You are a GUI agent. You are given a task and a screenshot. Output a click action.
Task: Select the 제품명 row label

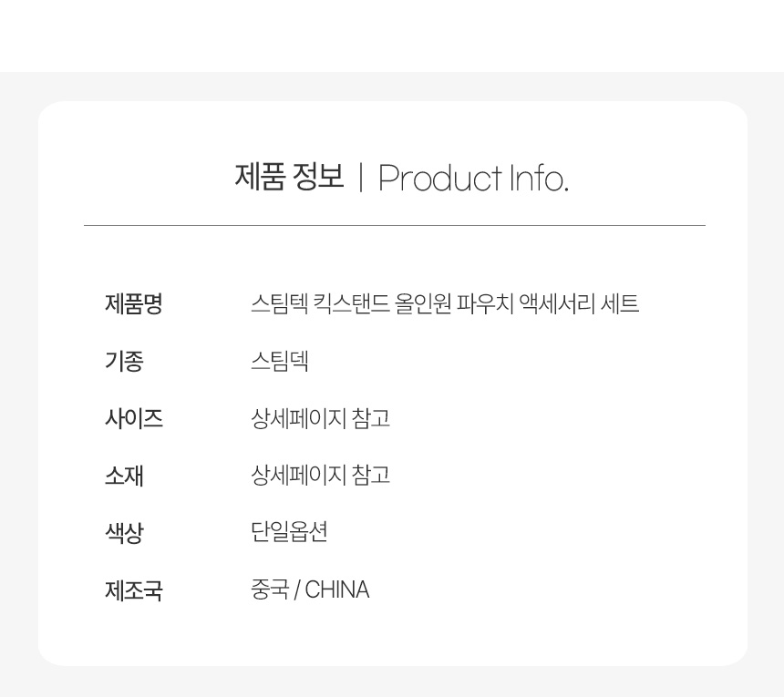(133, 303)
